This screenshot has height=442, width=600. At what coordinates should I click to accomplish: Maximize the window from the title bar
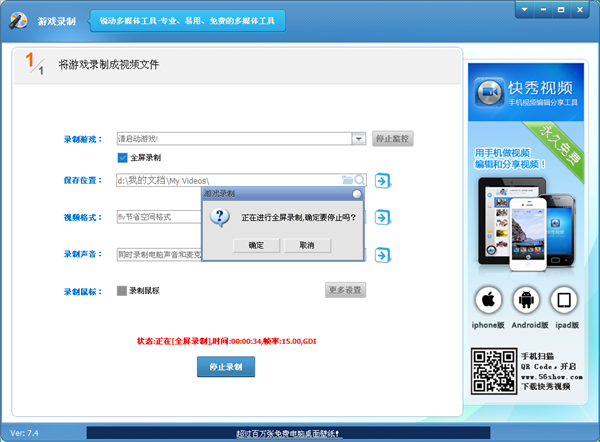(x=561, y=10)
